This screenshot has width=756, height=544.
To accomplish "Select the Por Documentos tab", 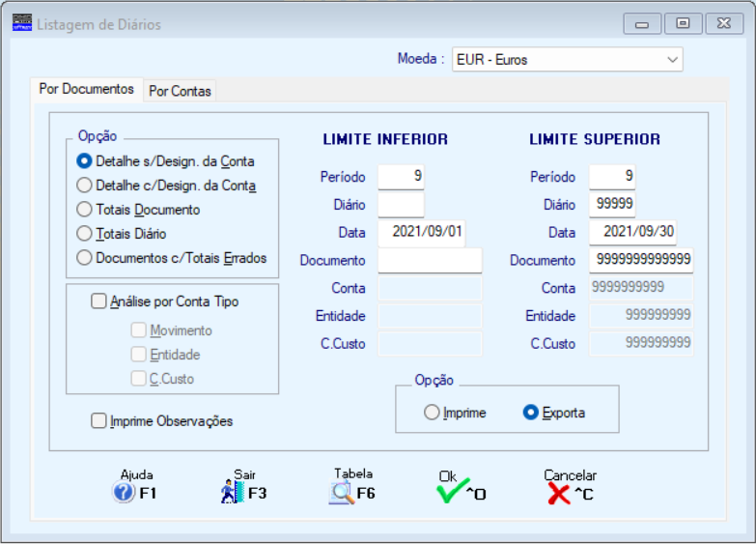I will [x=86, y=89].
